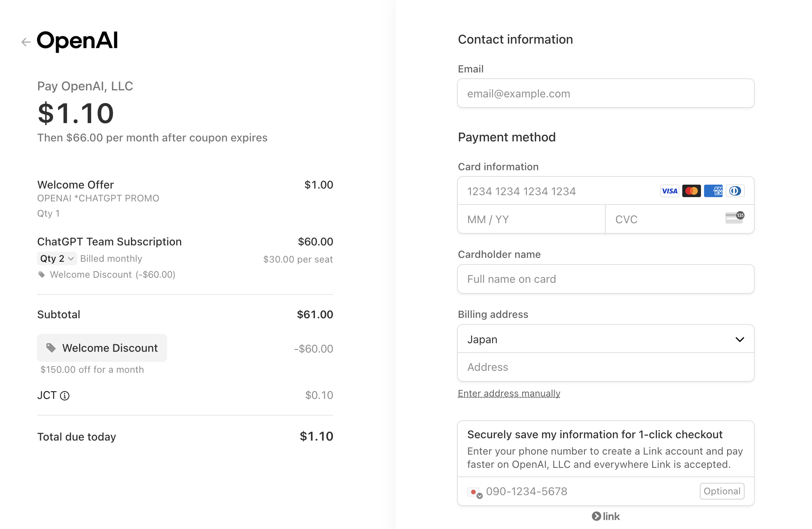Focus the Email input field
Image resolution: width=812 pixels, height=529 pixels.
(x=606, y=93)
